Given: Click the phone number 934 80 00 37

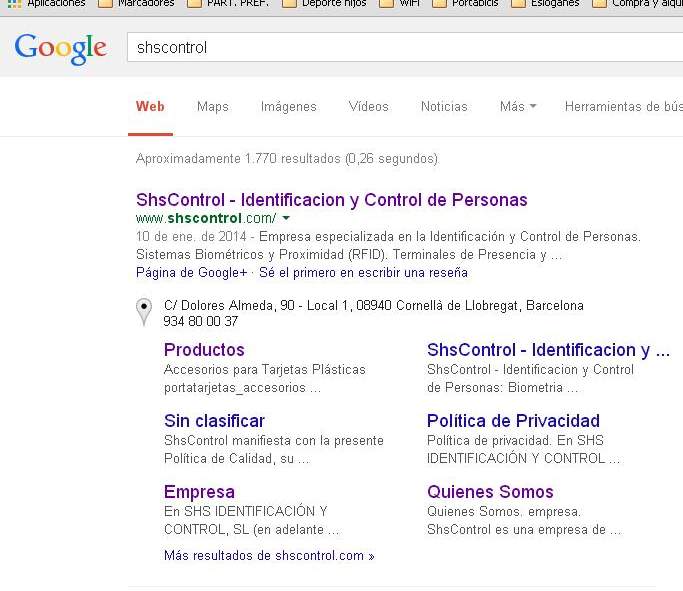Looking at the screenshot, I should (x=200, y=321).
